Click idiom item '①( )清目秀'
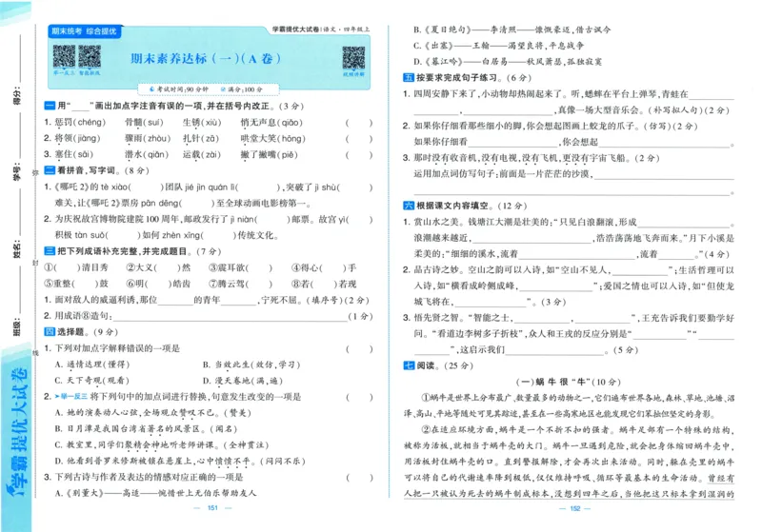 point(76,267)
